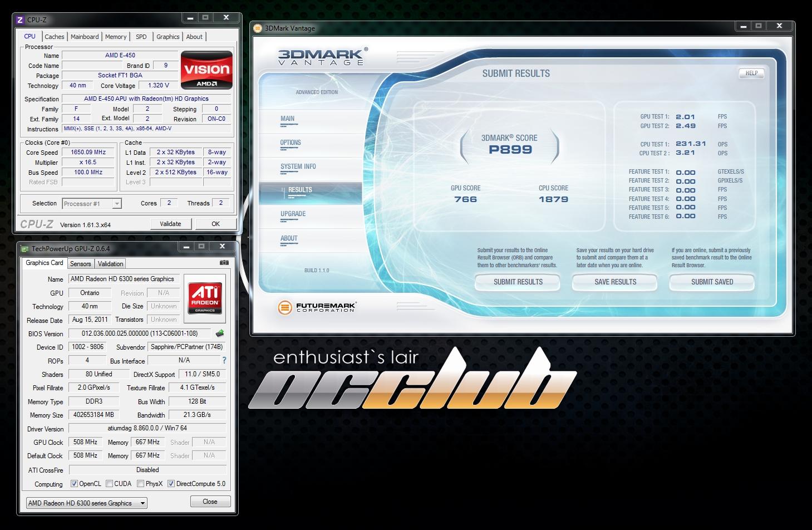Click the SAVE RESULTS button

(x=615, y=282)
